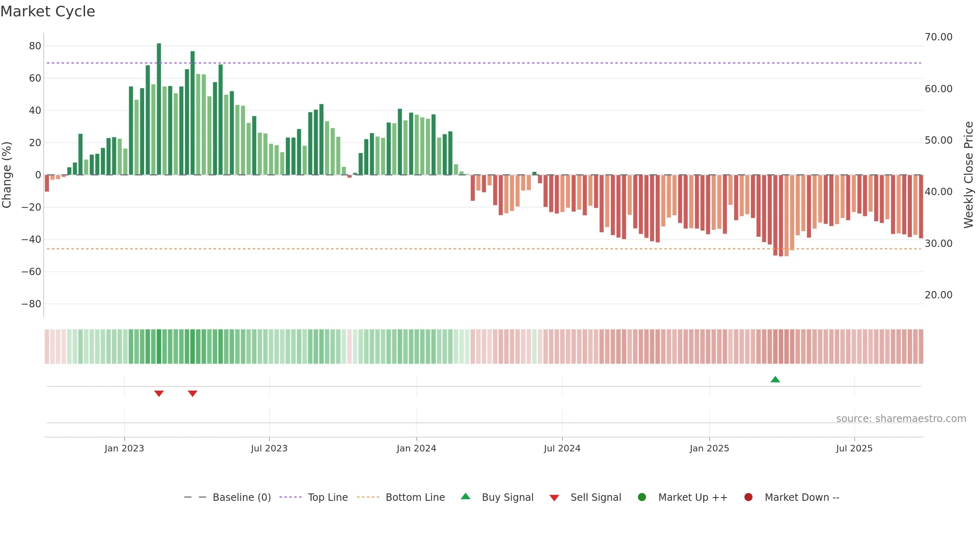Image resolution: width=980 pixels, height=551 pixels.
Task: Click the 40 tick on the left axis
Action: 35,111
